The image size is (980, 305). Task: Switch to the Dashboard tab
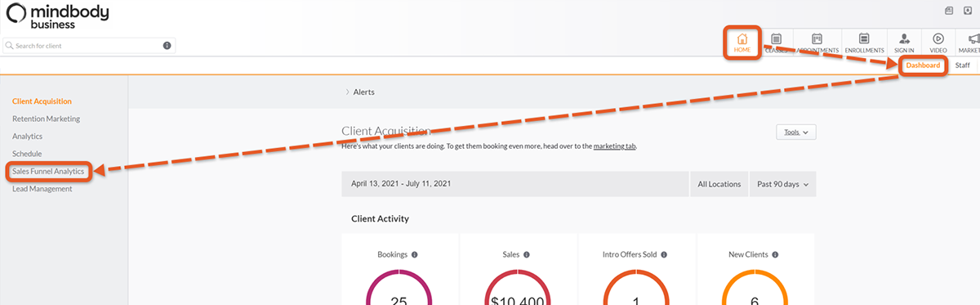(923, 65)
